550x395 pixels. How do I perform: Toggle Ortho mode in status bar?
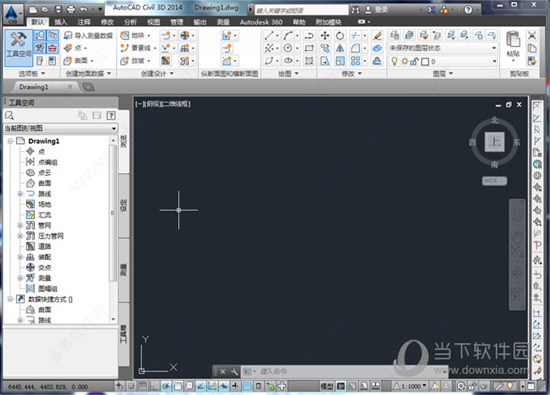tap(154, 386)
